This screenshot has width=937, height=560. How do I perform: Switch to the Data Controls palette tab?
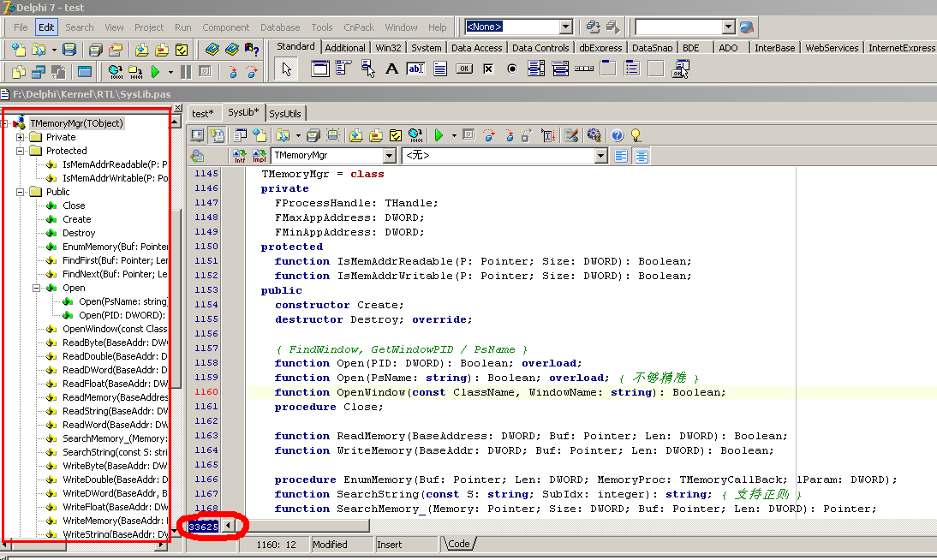540,48
